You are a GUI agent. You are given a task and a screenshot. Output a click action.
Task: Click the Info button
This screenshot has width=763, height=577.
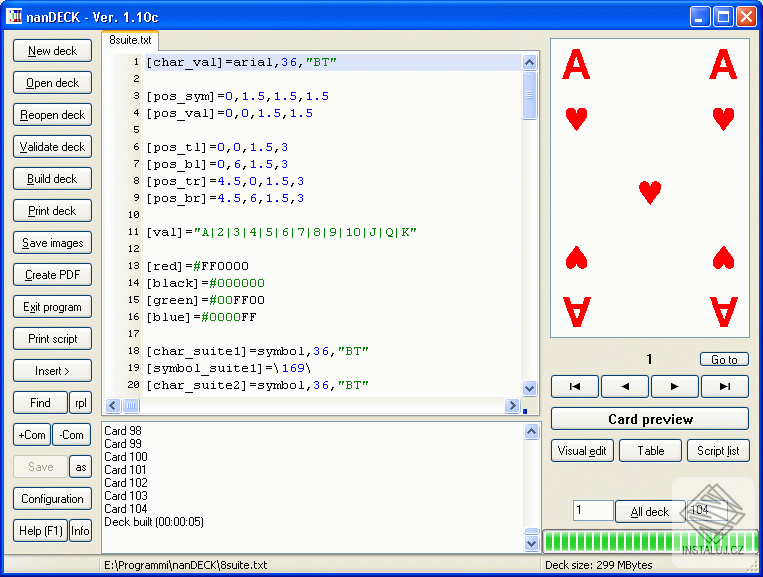pos(81,531)
